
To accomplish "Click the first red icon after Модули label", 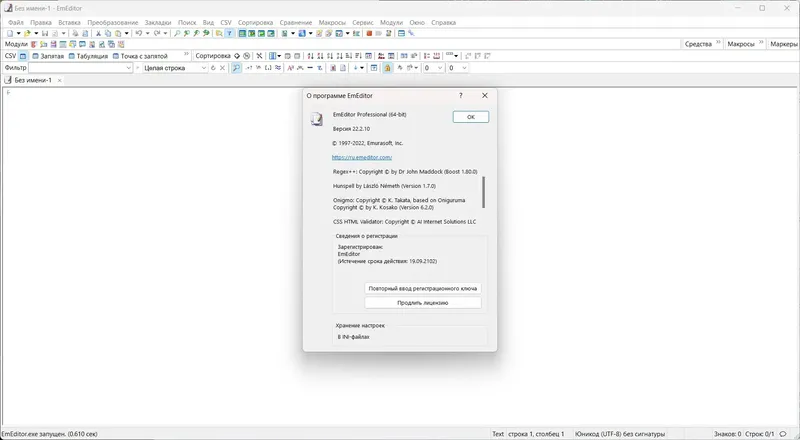I will pyautogui.click(x=34, y=44).
